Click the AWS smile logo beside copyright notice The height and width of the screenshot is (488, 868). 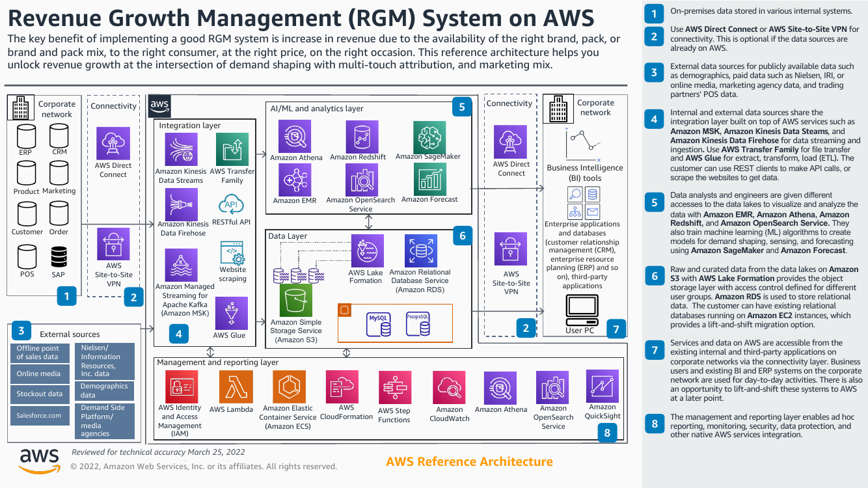(38, 460)
